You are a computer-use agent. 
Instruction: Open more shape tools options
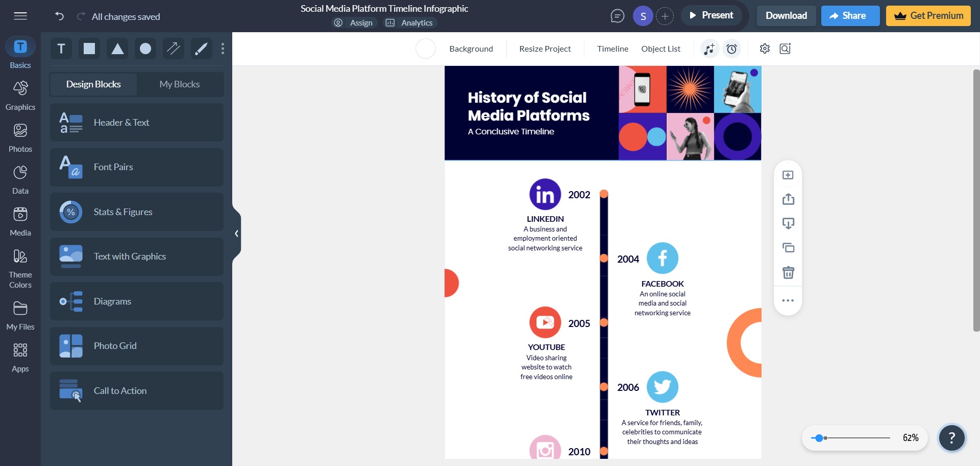click(223, 49)
